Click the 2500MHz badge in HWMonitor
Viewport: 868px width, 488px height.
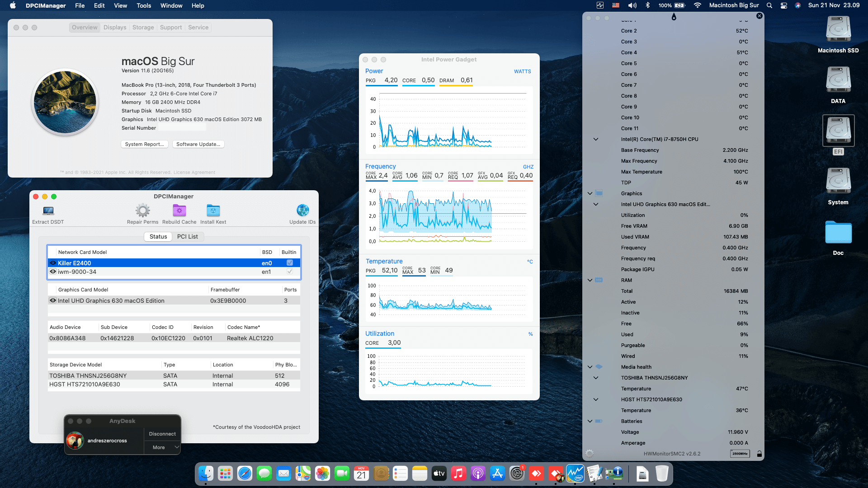[740, 454]
